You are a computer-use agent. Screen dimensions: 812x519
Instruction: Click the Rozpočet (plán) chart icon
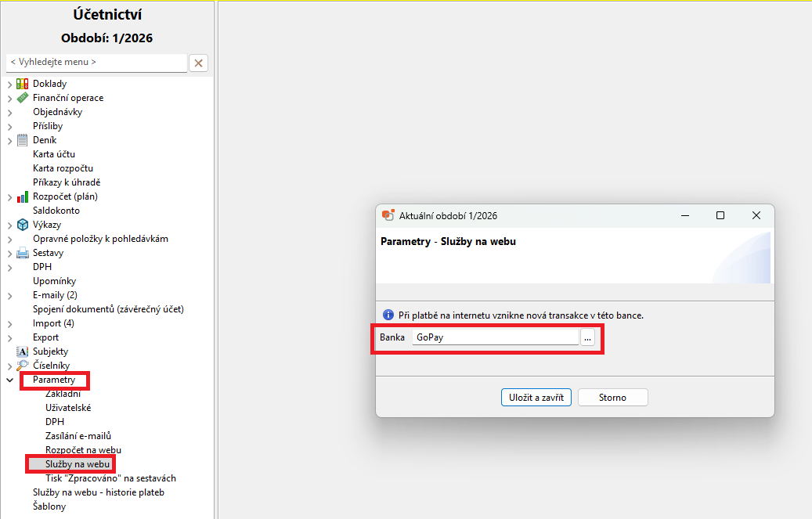pyautogui.click(x=23, y=196)
